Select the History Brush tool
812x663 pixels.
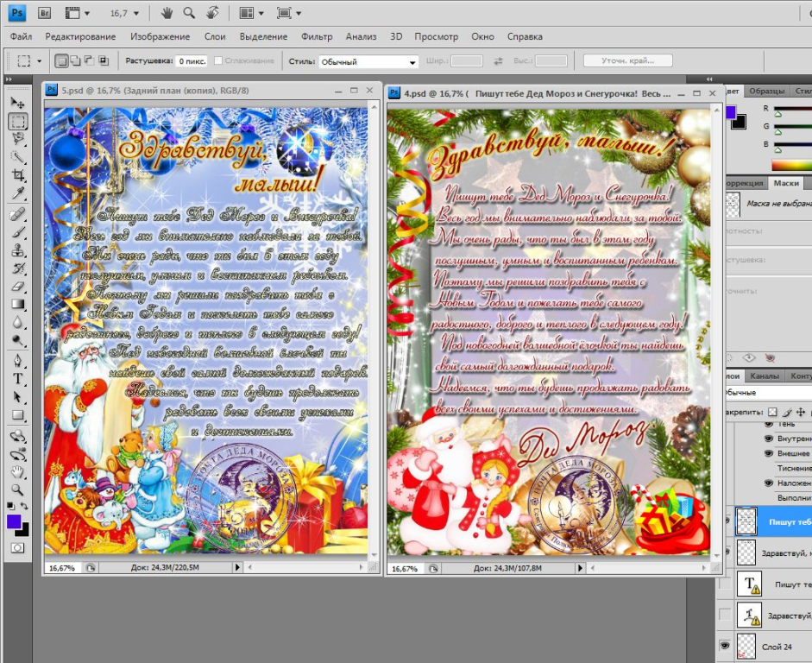coord(17,268)
